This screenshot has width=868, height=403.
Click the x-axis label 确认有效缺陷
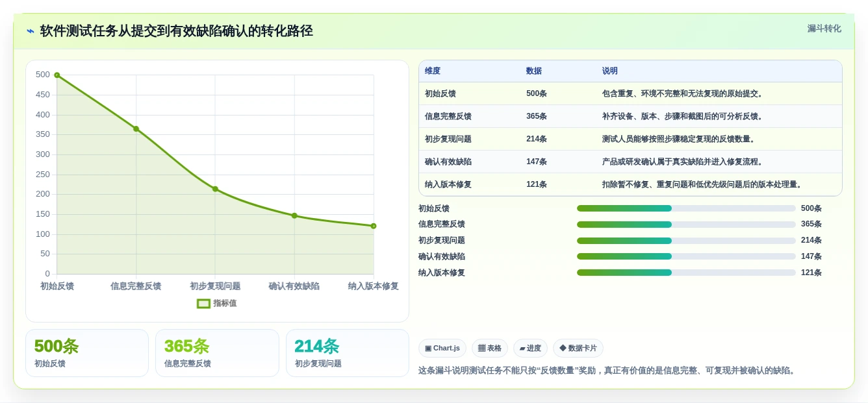(x=294, y=286)
